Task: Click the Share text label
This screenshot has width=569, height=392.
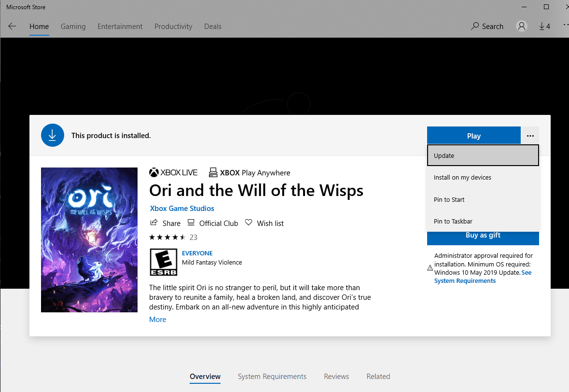Action: (x=171, y=223)
